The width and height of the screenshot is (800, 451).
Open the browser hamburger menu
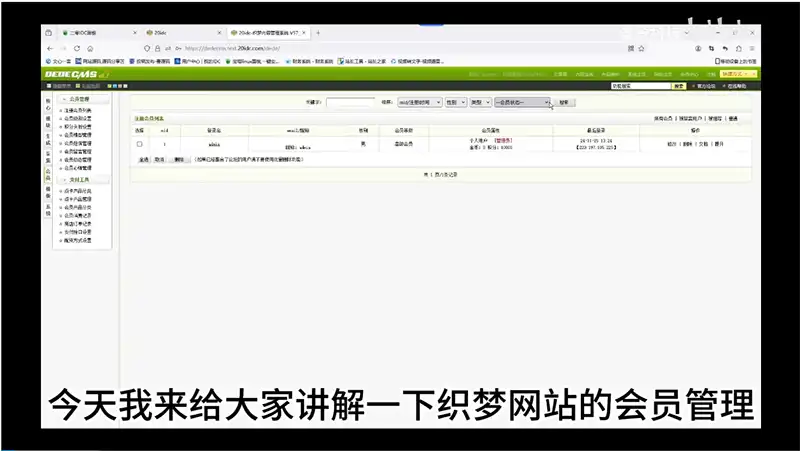752,48
